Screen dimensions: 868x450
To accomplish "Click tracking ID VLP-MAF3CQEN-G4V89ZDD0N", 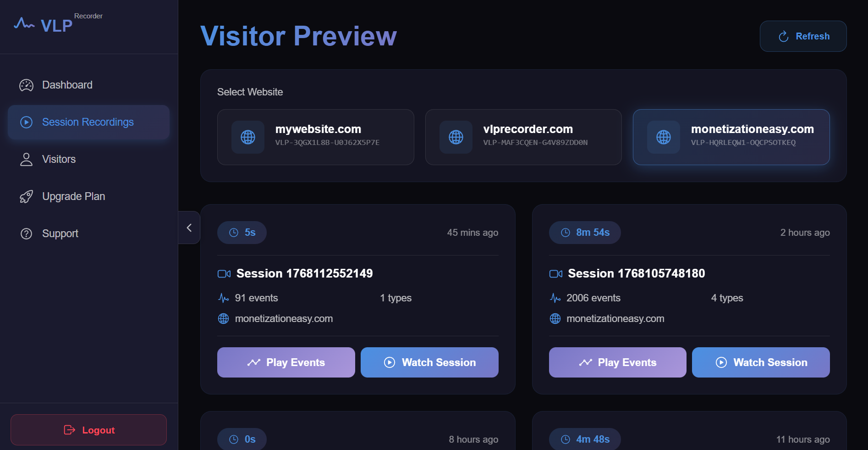I will (x=535, y=143).
